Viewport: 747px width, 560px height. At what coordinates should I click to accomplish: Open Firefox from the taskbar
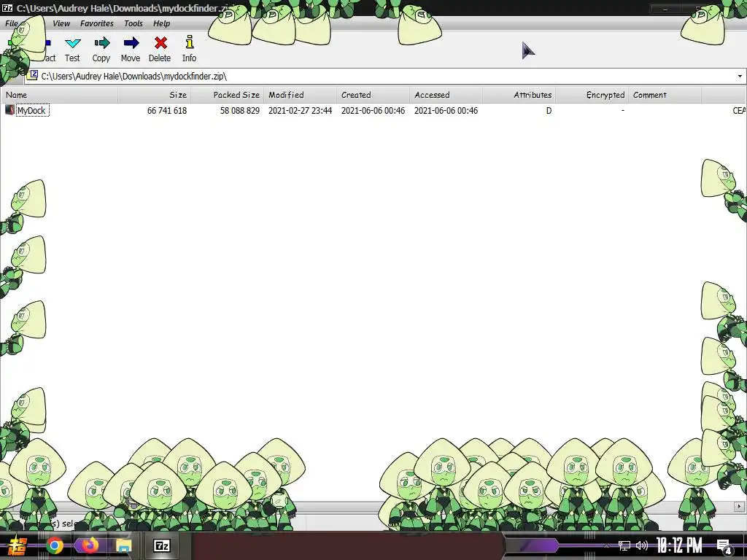89,545
